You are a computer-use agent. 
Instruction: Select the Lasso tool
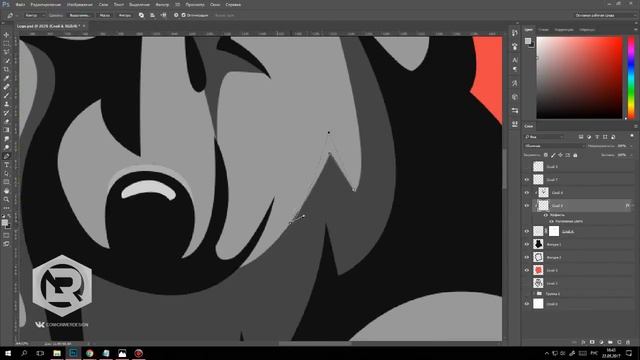point(7,52)
